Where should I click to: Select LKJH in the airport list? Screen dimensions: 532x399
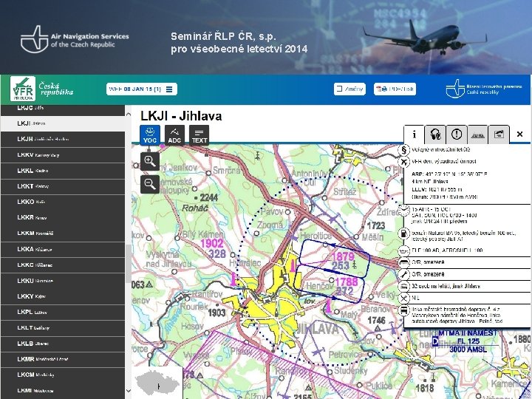(x=63, y=139)
